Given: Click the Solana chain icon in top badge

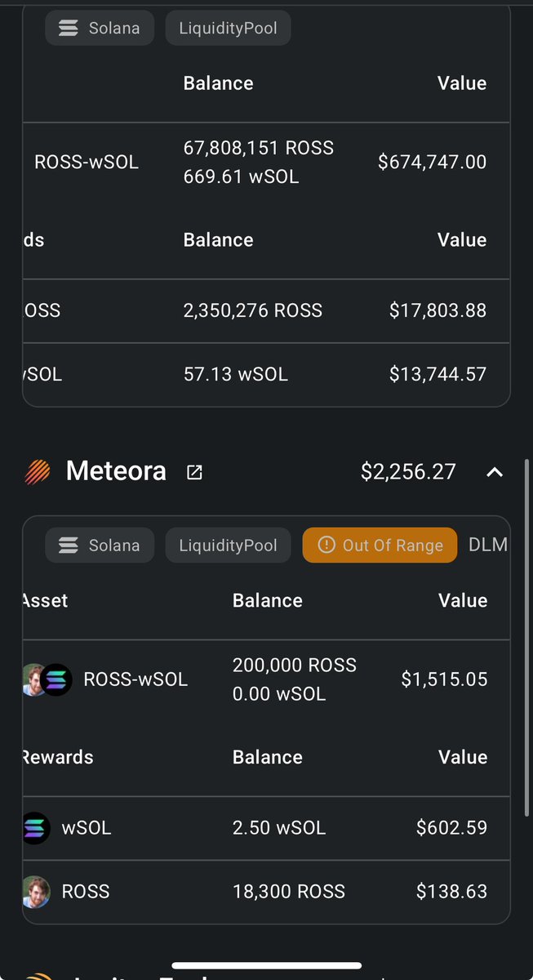Looking at the screenshot, I should tap(69, 28).
